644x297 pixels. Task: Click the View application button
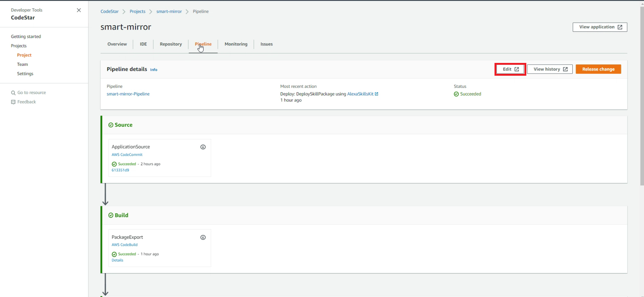tap(600, 27)
